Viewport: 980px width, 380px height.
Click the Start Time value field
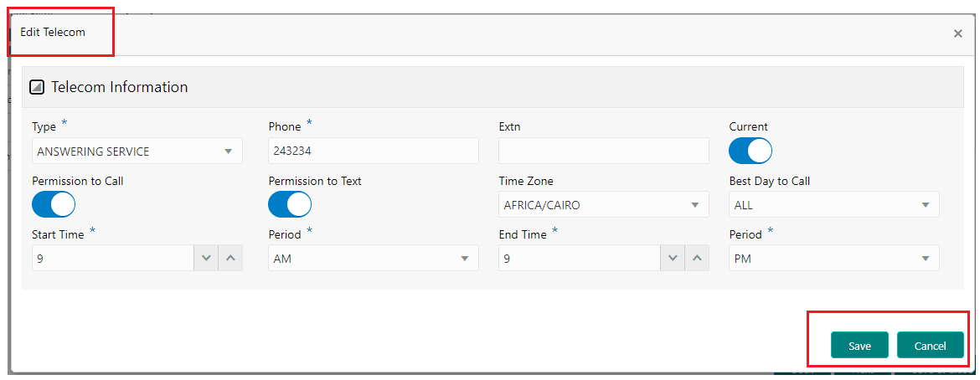[113, 259]
